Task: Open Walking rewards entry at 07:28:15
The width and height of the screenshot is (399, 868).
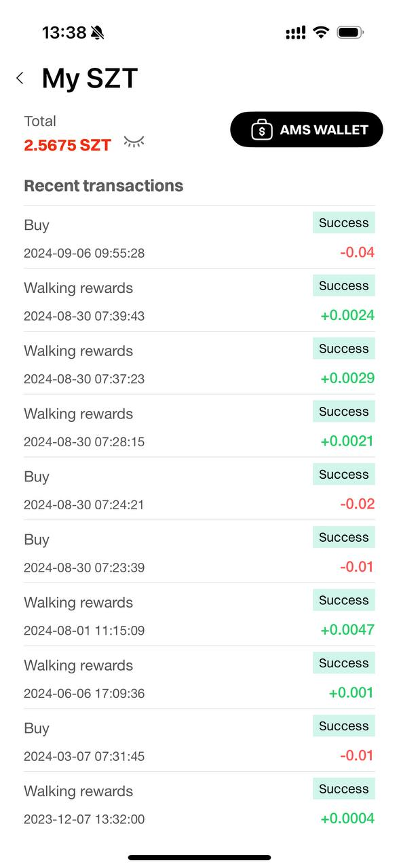Action: (199, 427)
